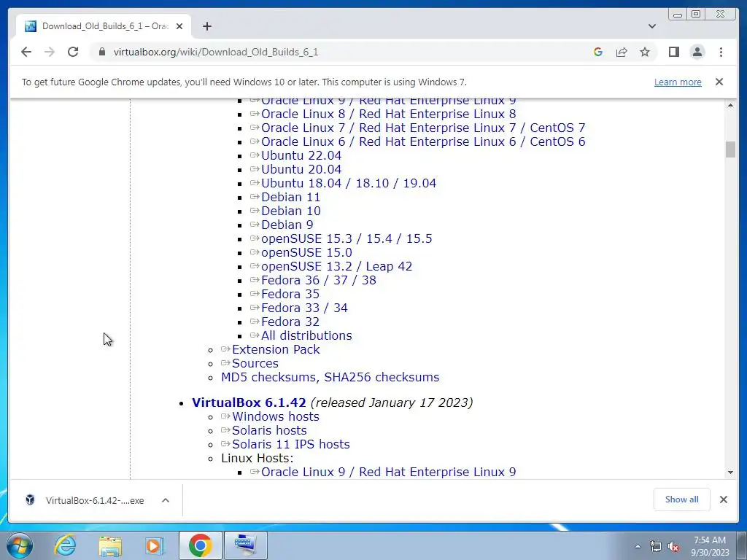The image size is (747, 560).
Task: Open Ubuntu 18.04 / 18.10 / 19.04 link
Action: pyautogui.click(x=349, y=183)
